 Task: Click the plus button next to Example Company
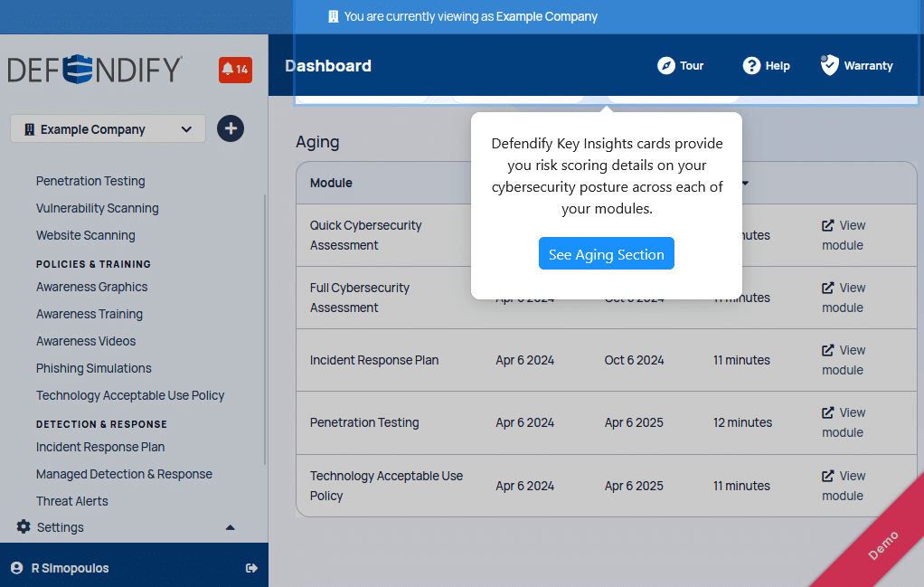coord(231,128)
